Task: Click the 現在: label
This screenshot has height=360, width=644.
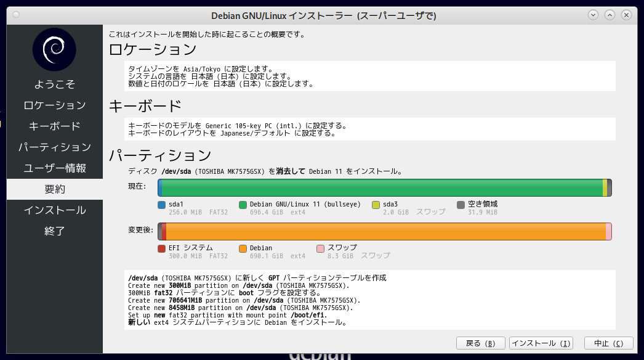Action: click(x=137, y=186)
